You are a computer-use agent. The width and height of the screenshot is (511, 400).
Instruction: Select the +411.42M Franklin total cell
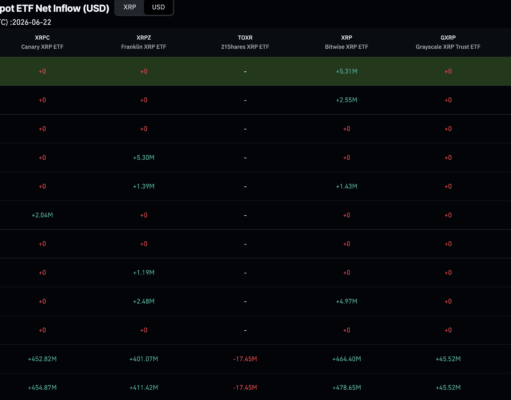(x=144, y=388)
